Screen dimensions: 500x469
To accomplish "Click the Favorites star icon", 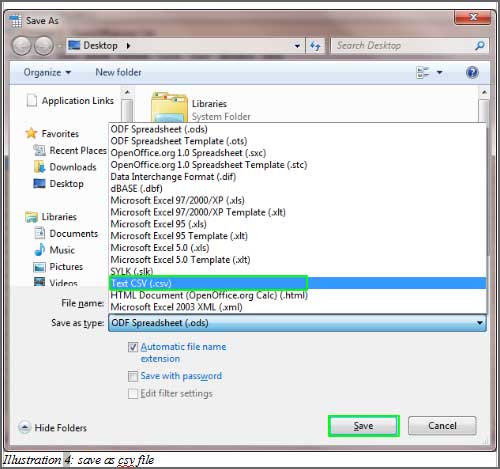I will click(x=31, y=133).
